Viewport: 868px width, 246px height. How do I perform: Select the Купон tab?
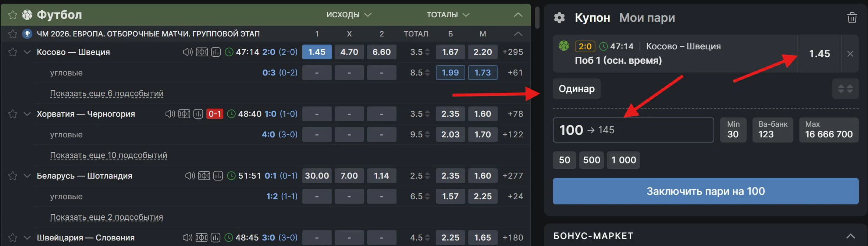click(592, 18)
